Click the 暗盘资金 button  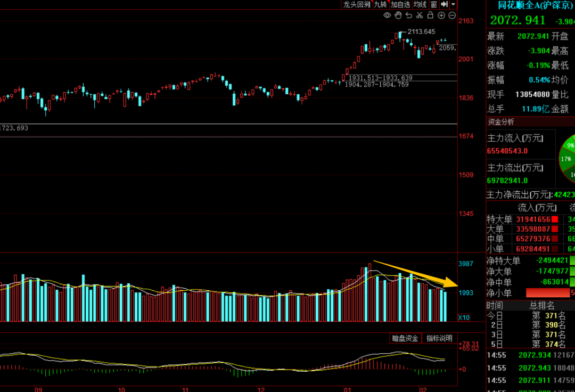tap(405, 338)
